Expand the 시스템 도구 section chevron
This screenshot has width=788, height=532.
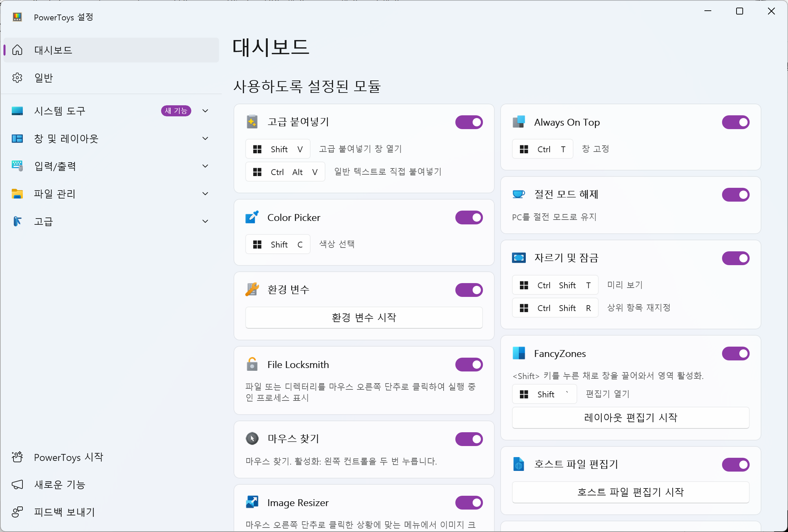point(205,111)
